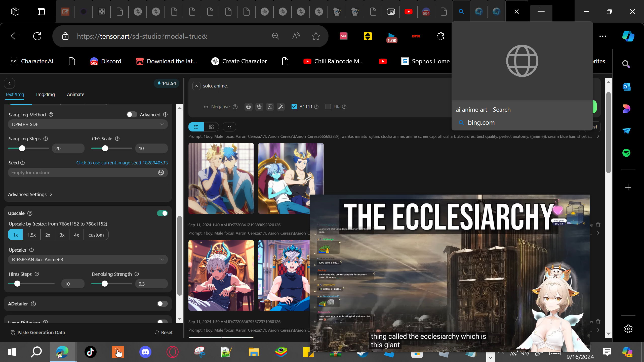Select the Text2Img tab
Screen dimensions: 644x362
(15, 95)
